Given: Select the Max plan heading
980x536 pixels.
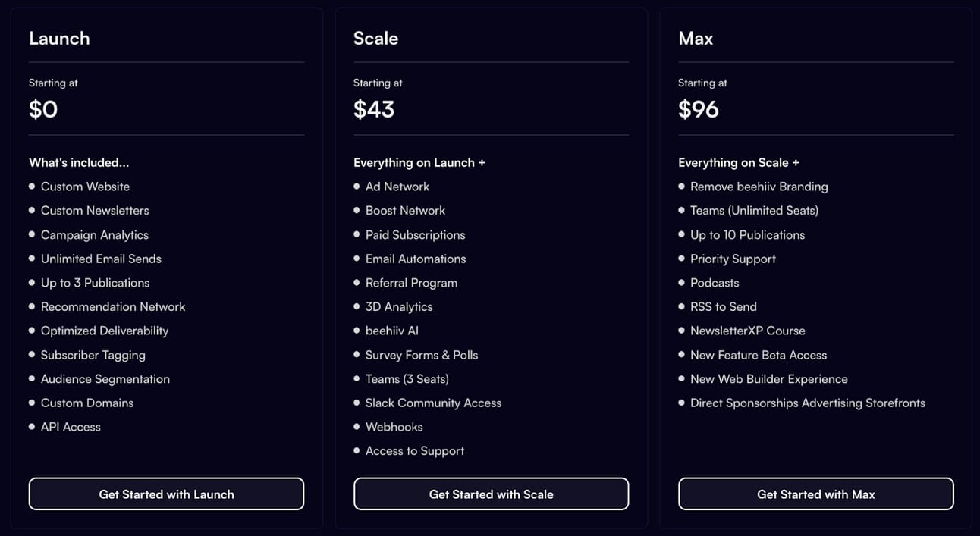Looking at the screenshot, I should pyautogui.click(x=696, y=39).
